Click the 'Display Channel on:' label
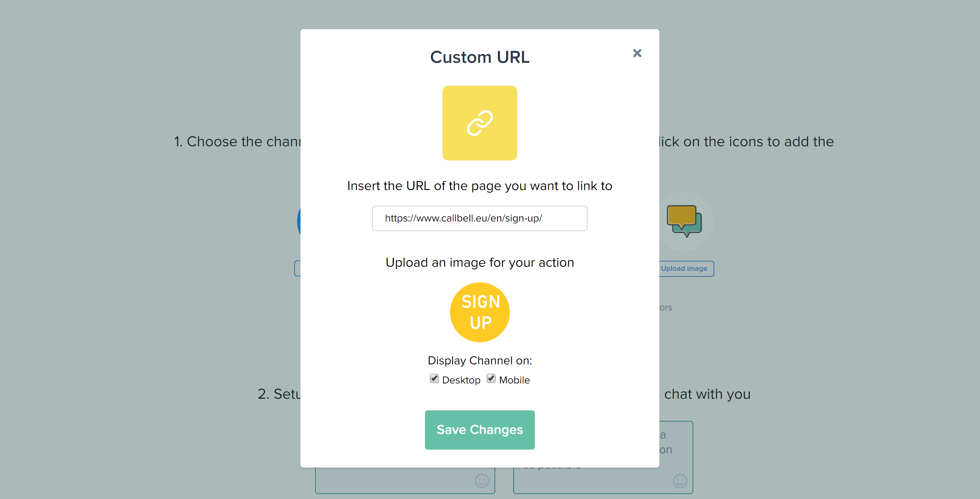The height and width of the screenshot is (499, 980). tap(480, 360)
